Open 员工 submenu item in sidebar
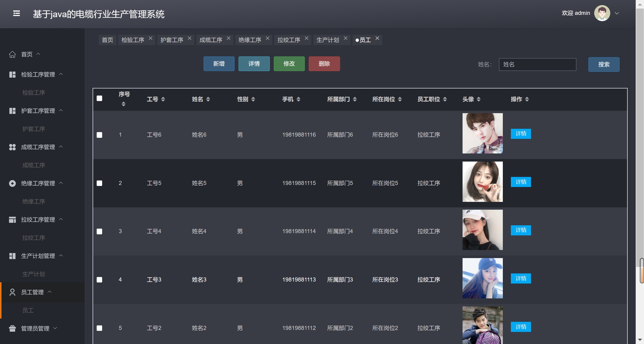 tap(28, 310)
